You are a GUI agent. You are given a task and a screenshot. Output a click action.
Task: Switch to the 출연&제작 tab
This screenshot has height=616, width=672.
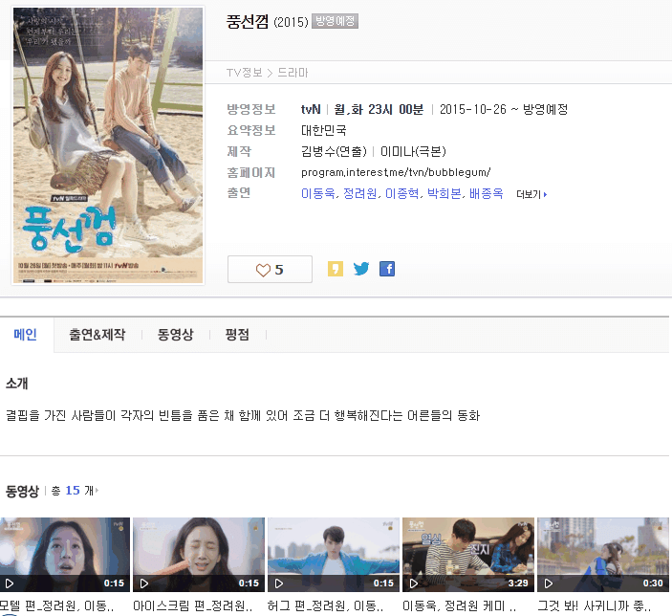(98, 335)
